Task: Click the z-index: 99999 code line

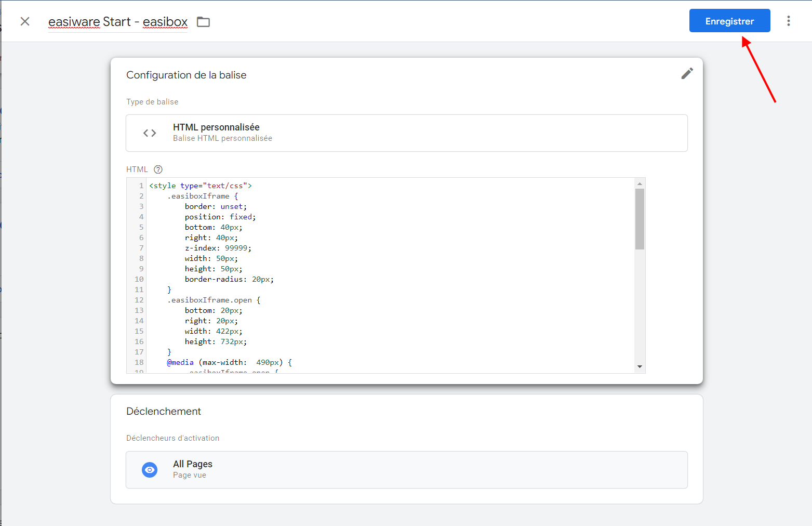Action: coord(218,248)
